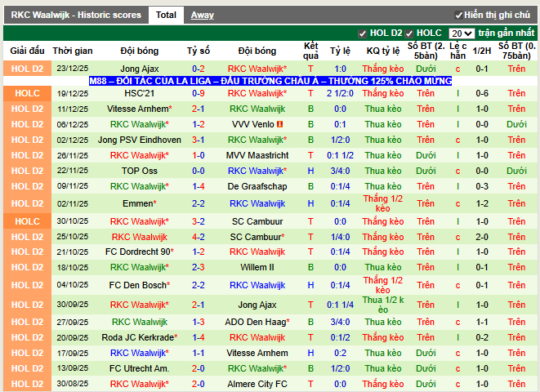The height and width of the screenshot is (392, 540).
Task: Click the red card icon beside VVV Venlo
Action: pyautogui.click(x=279, y=124)
